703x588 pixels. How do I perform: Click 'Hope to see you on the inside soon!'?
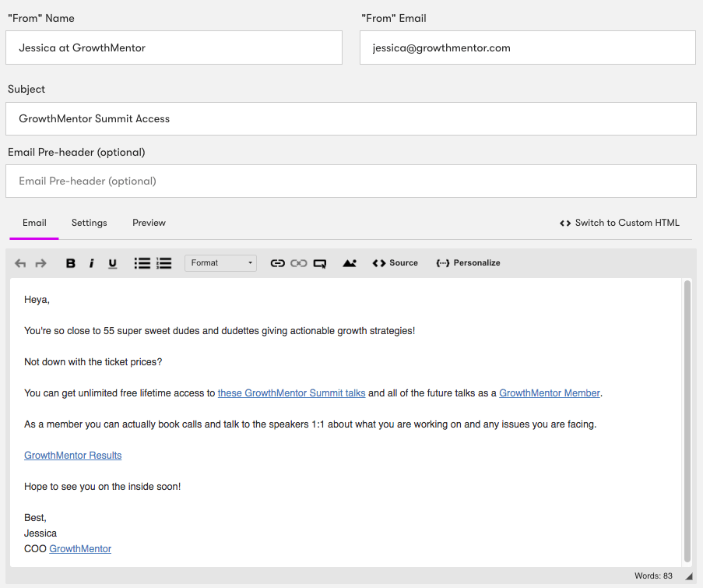coord(102,487)
